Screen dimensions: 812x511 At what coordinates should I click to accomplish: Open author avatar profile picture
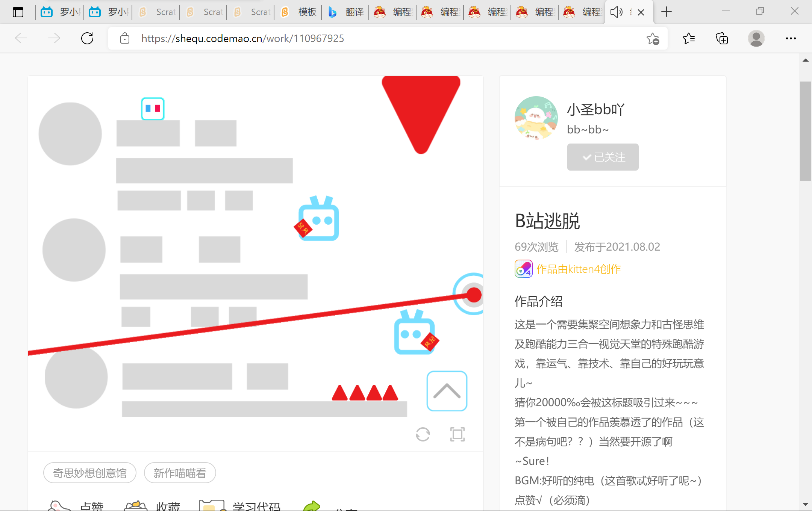pyautogui.click(x=536, y=118)
